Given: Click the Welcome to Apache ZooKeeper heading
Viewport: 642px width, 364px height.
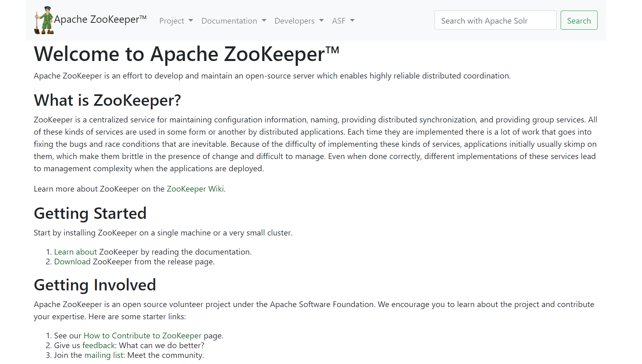Looking at the screenshot, I should 187,54.
